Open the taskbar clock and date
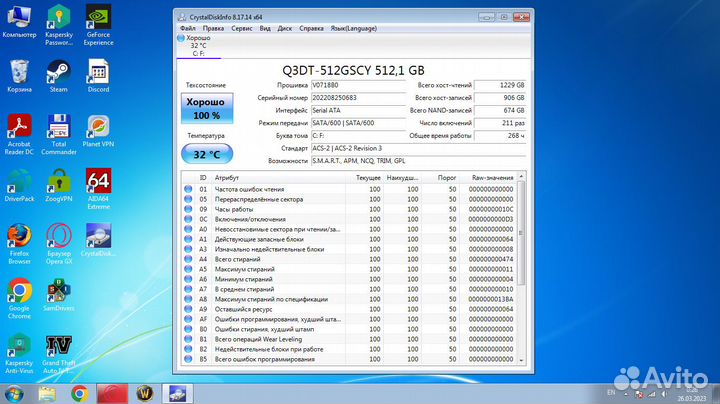 [692, 394]
